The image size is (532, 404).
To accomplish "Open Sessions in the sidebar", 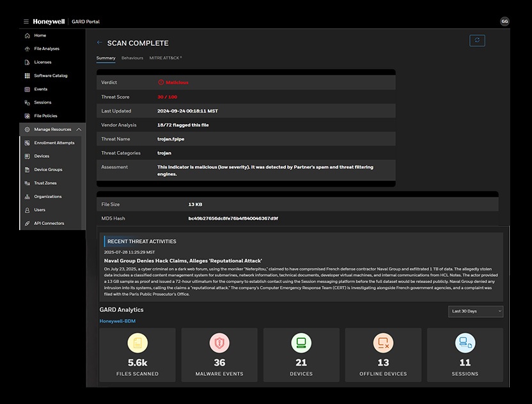I will [x=43, y=102].
